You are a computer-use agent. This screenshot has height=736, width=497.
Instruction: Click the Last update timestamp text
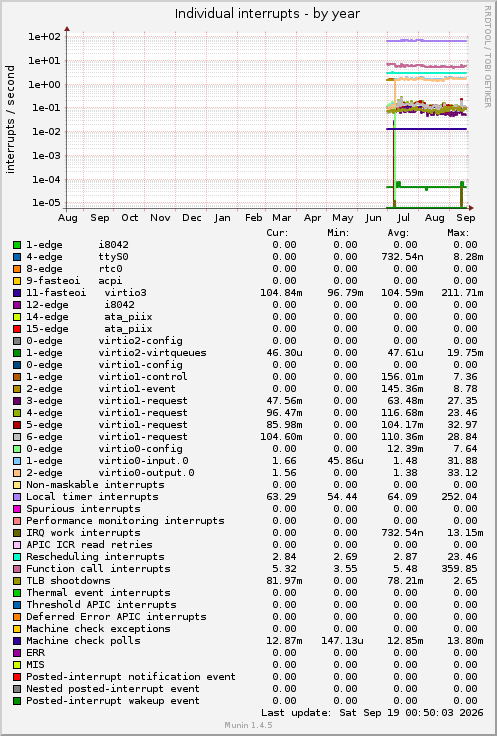tap(372, 713)
